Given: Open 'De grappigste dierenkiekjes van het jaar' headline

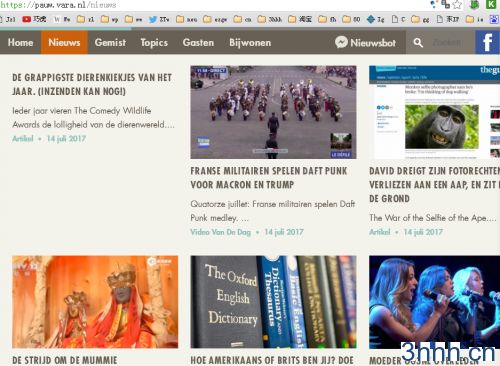Looking at the screenshot, I should [x=92, y=84].
